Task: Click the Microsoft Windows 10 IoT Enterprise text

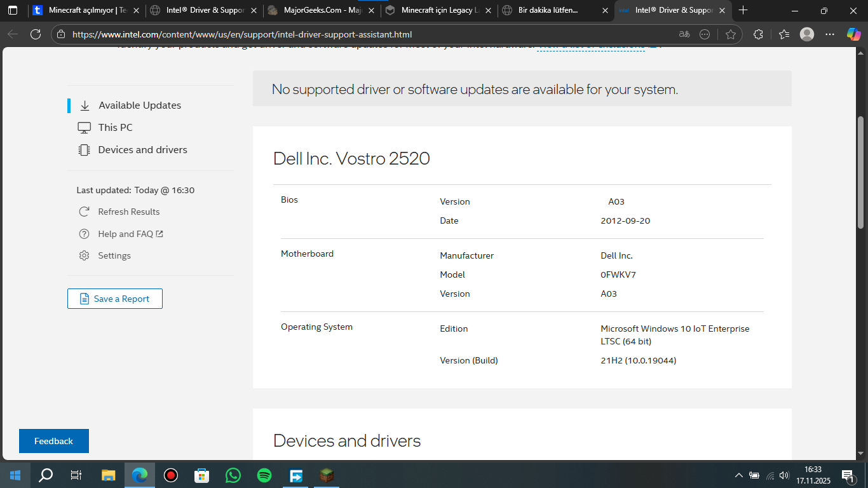Action: tap(675, 335)
